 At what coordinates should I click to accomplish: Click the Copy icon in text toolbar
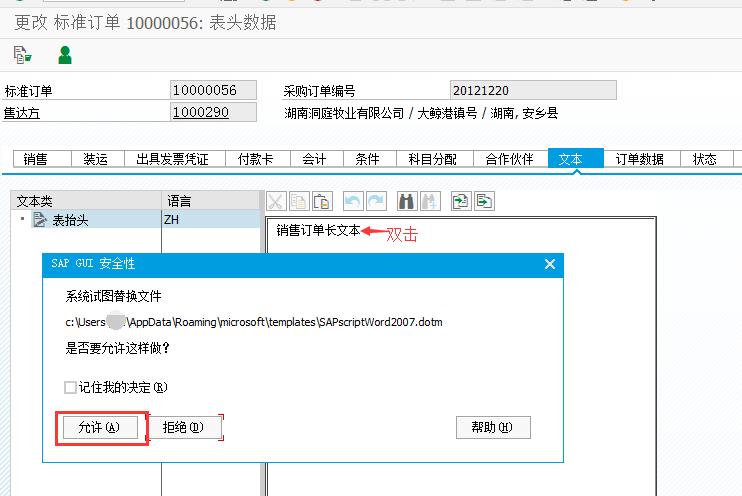[299, 201]
